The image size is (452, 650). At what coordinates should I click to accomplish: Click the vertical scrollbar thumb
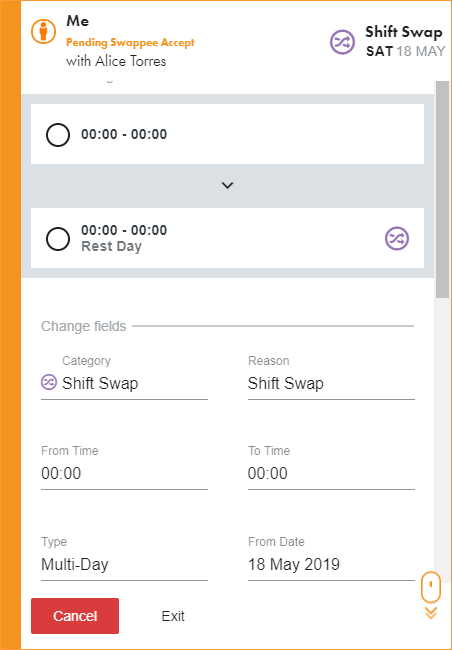point(442,189)
